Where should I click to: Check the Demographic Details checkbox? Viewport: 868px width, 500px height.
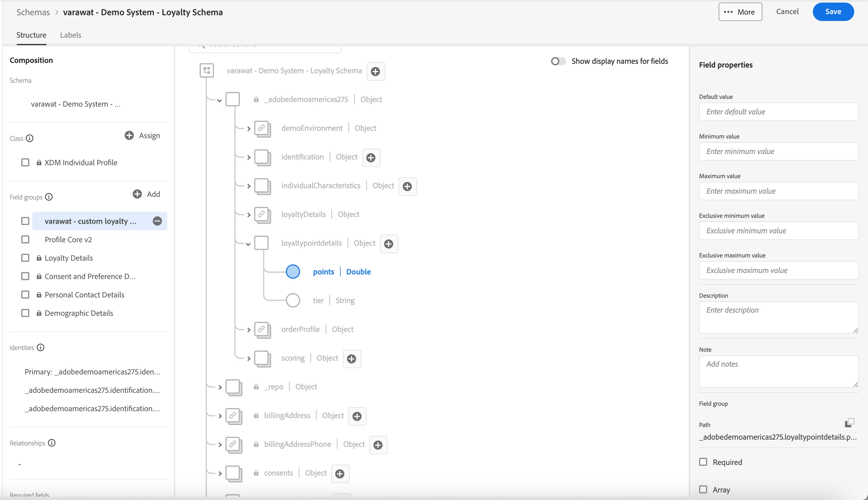[x=25, y=313]
